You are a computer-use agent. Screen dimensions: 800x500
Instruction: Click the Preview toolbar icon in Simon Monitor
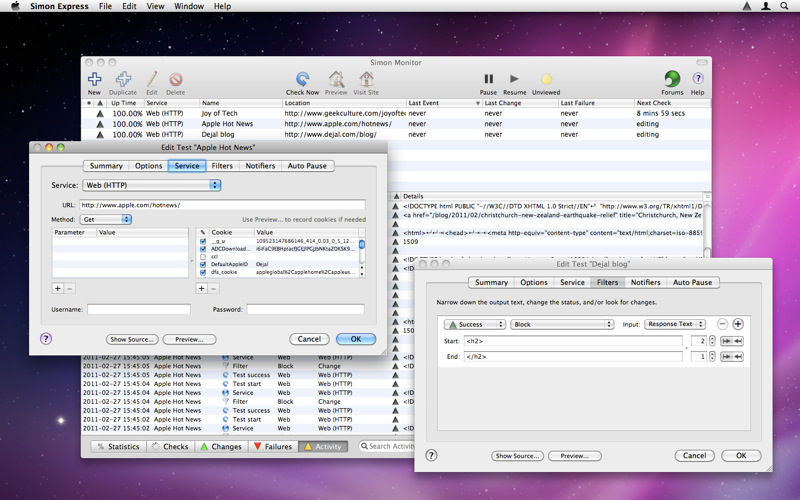pos(336,79)
